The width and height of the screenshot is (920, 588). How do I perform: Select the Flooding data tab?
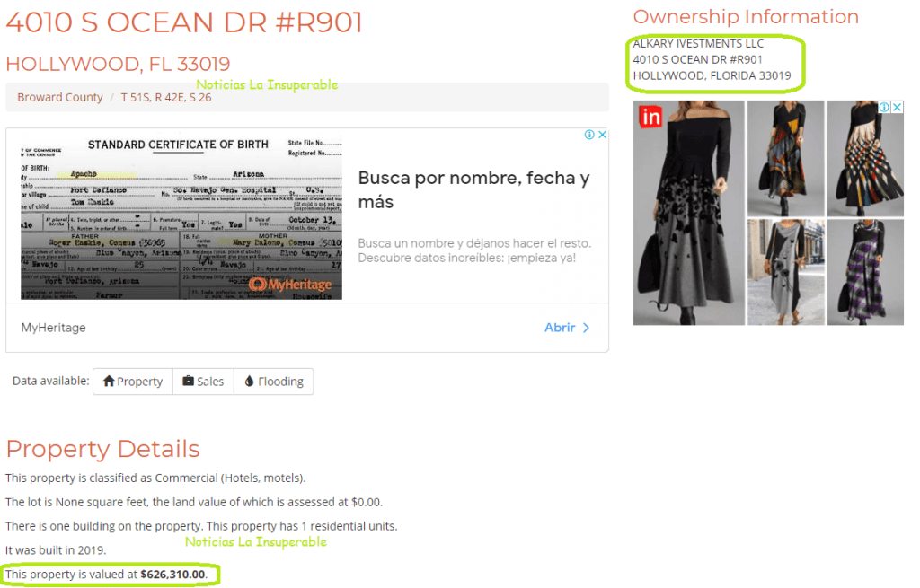(273, 382)
